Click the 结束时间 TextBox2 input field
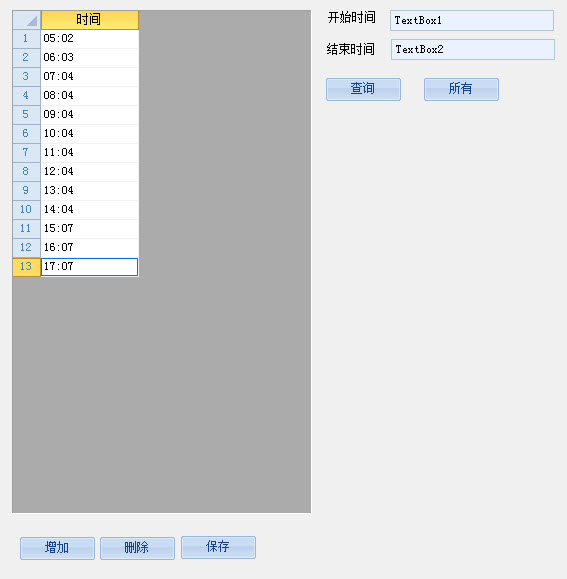This screenshot has width=567, height=579. [x=472, y=49]
